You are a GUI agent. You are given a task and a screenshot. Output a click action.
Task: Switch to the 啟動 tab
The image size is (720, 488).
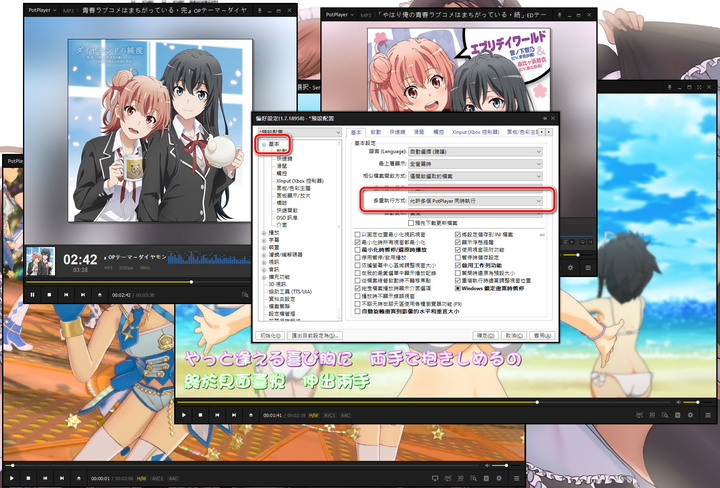375,132
